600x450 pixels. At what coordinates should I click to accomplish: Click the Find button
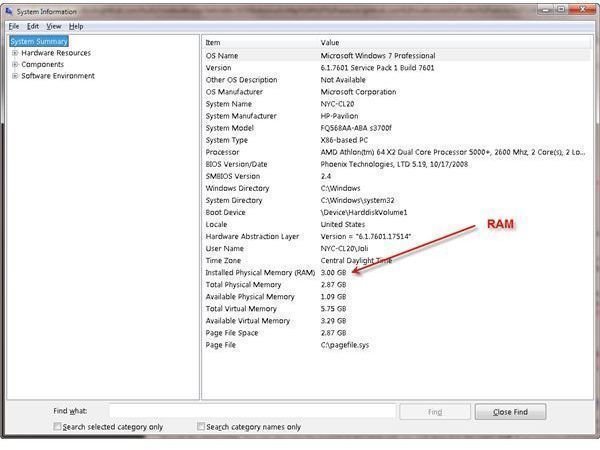click(435, 412)
